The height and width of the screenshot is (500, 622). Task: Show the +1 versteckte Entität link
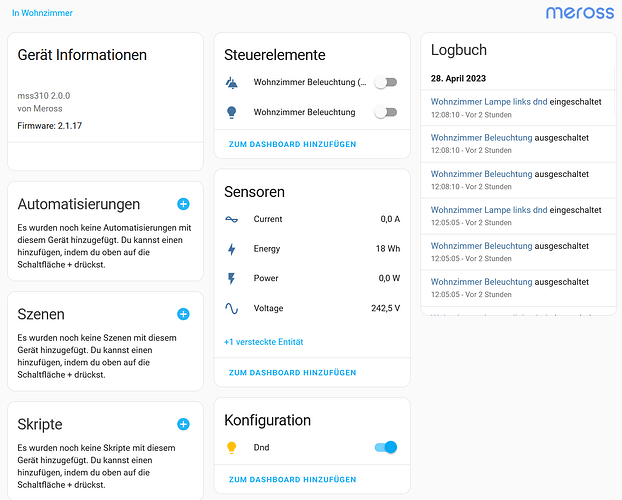tap(263, 342)
